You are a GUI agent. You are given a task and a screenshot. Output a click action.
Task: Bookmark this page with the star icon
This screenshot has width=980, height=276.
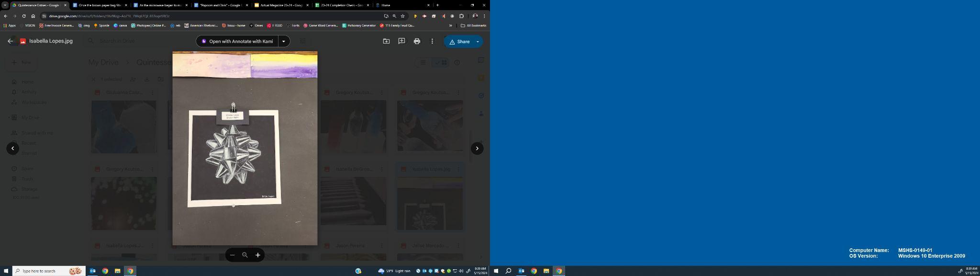click(x=402, y=16)
